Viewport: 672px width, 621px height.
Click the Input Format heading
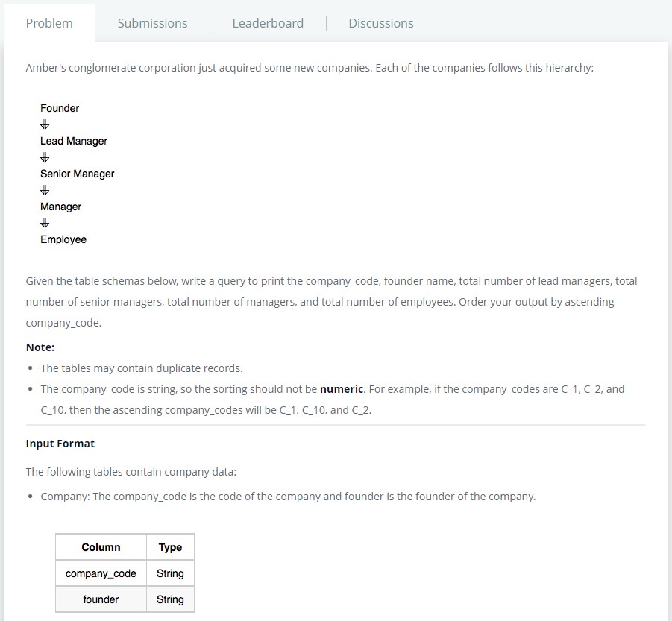(x=60, y=444)
